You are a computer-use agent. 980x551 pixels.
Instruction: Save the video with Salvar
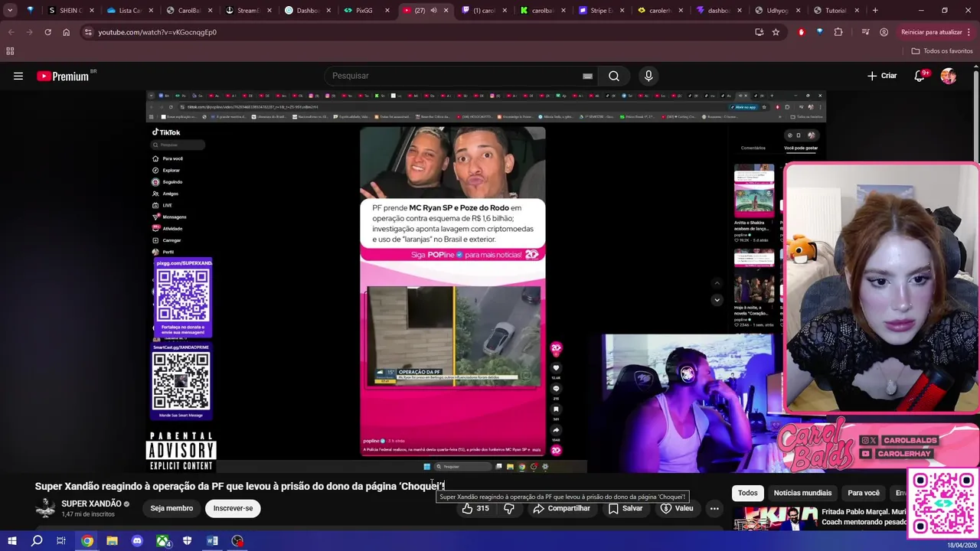(626, 508)
